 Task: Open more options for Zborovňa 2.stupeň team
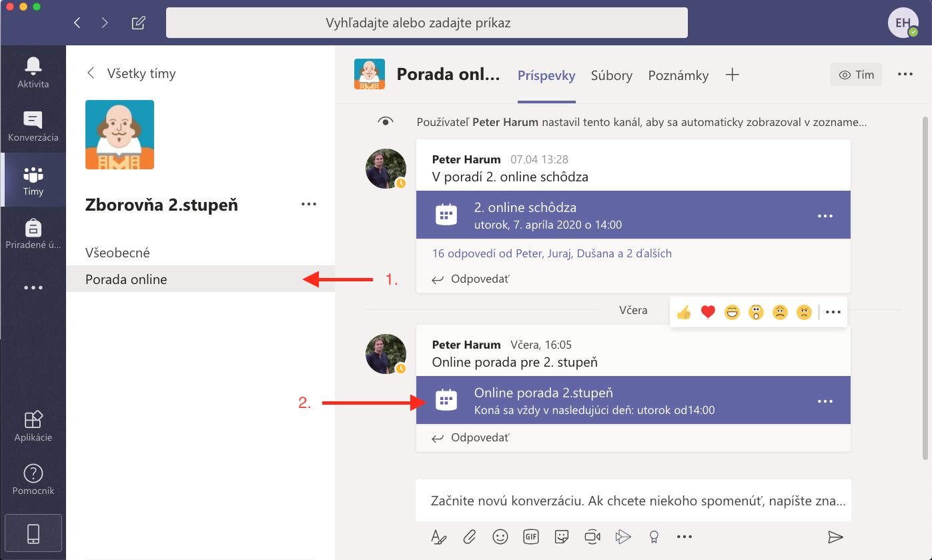pyautogui.click(x=308, y=205)
